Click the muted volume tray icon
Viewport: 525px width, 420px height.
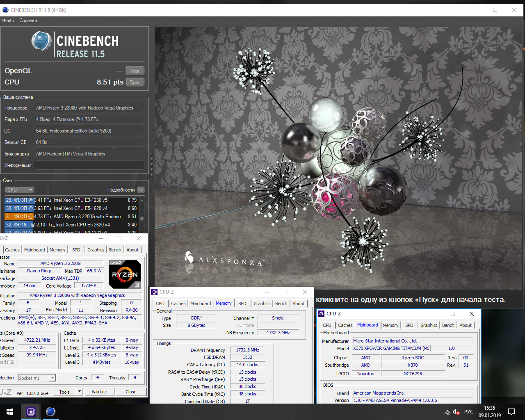pos(457,412)
